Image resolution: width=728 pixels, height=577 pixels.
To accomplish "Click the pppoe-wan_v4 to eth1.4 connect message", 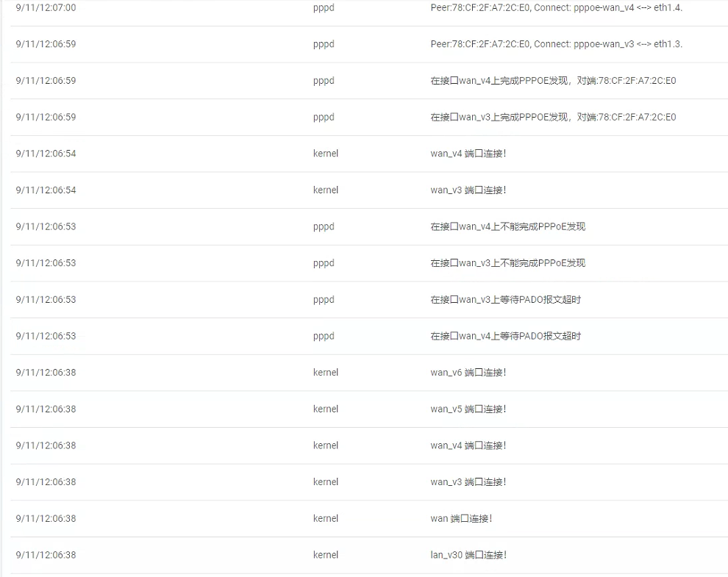I will point(556,7).
